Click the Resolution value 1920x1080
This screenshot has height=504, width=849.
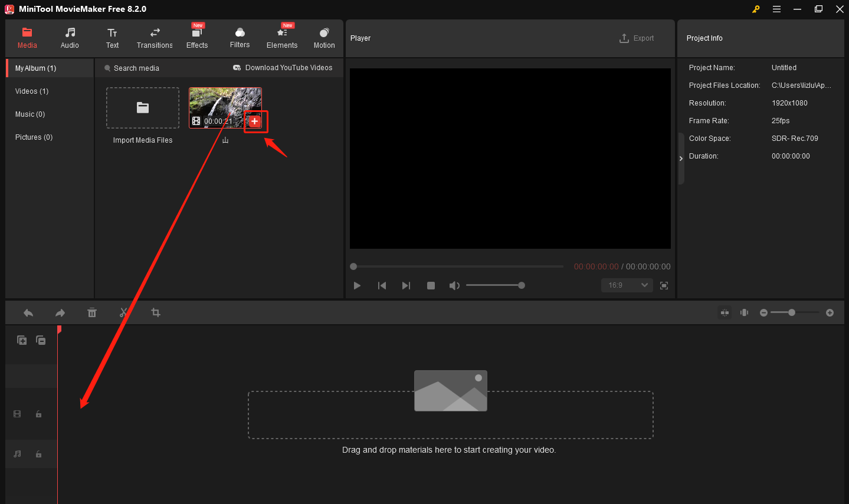coord(789,103)
